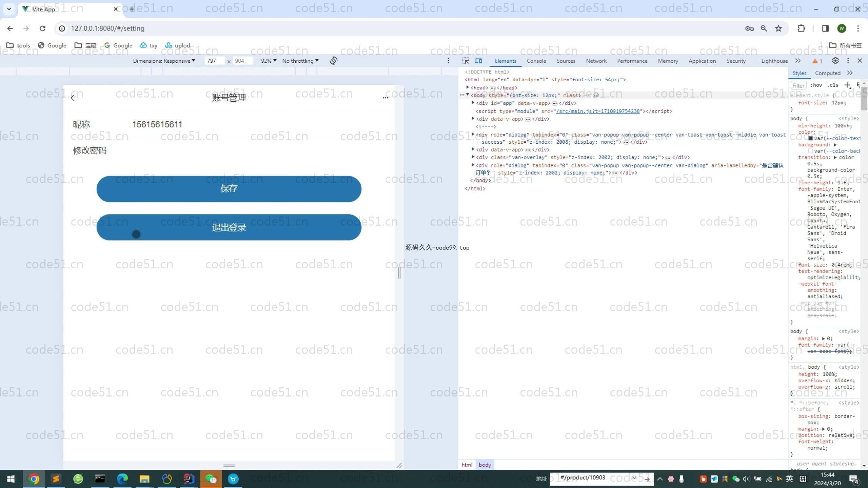
Task: Focus address bar showing 127.0.0.1:8080/#/setting
Action: coord(108,28)
